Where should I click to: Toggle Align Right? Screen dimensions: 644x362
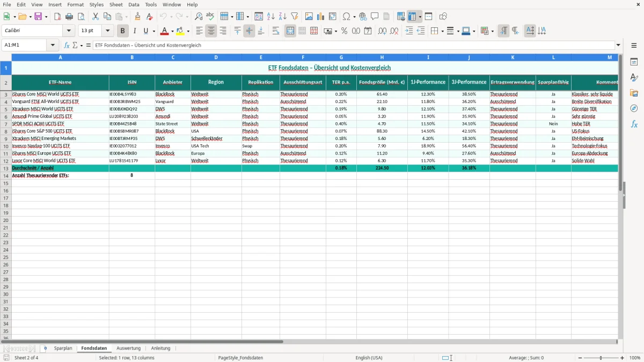pos(223,31)
